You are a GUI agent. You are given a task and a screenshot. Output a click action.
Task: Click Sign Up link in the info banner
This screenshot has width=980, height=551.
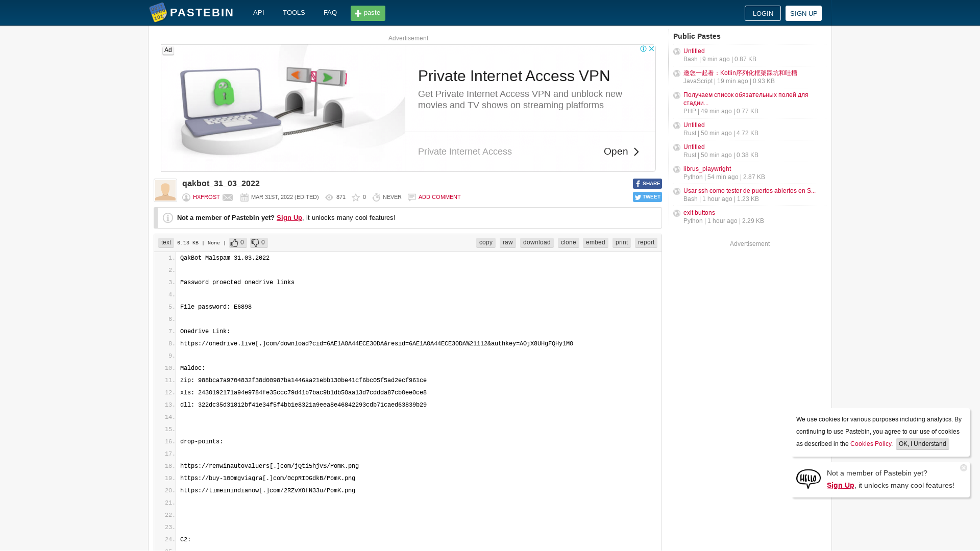pos(289,218)
